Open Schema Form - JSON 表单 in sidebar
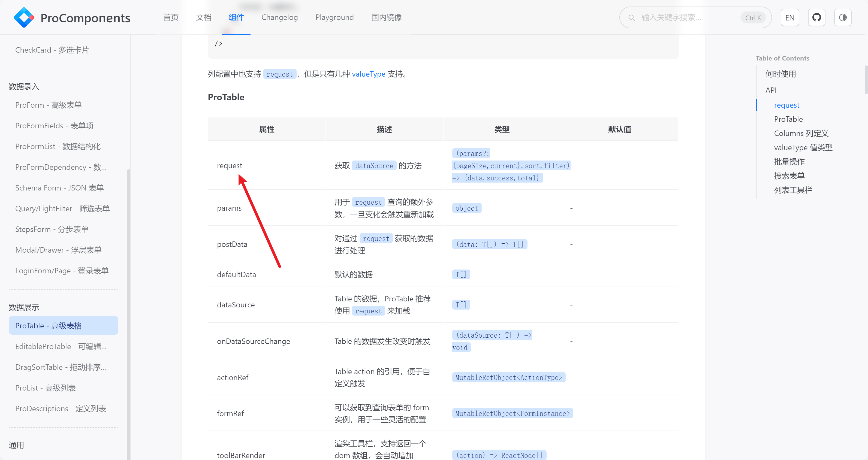 (x=63, y=188)
